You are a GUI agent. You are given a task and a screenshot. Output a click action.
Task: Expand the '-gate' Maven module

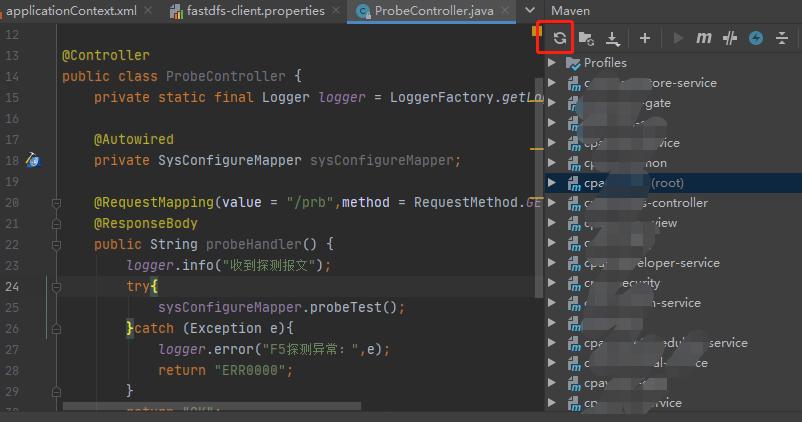(x=552, y=103)
